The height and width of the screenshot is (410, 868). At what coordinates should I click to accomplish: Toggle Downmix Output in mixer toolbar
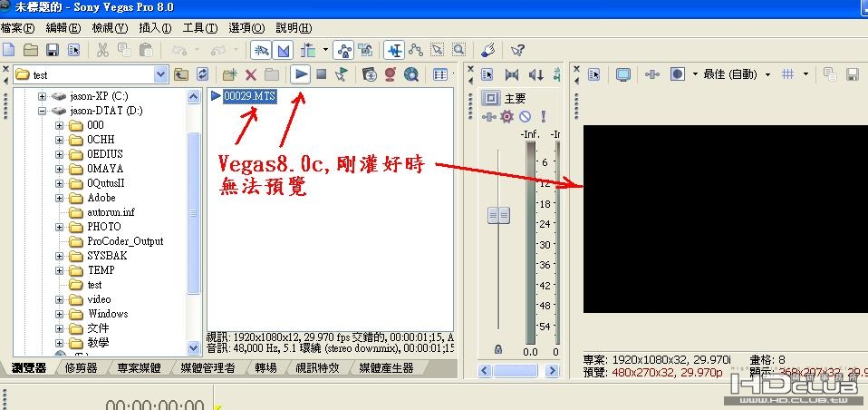click(x=512, y=74)
